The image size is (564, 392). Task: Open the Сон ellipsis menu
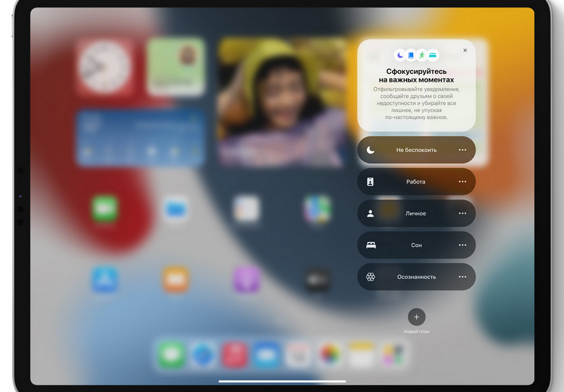click(x=462, y=245)
